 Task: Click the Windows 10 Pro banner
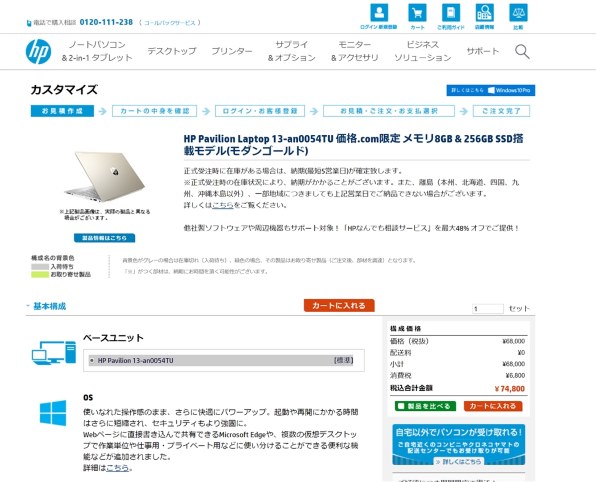491,90
